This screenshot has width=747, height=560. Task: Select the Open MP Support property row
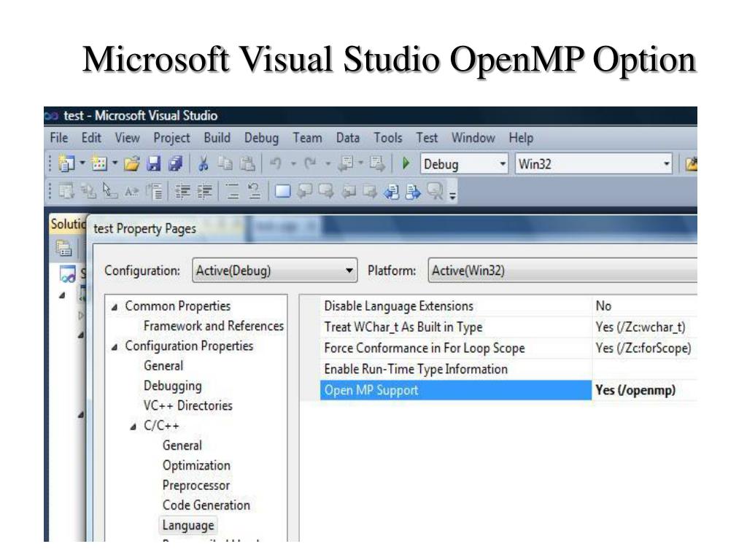[508, 390]
